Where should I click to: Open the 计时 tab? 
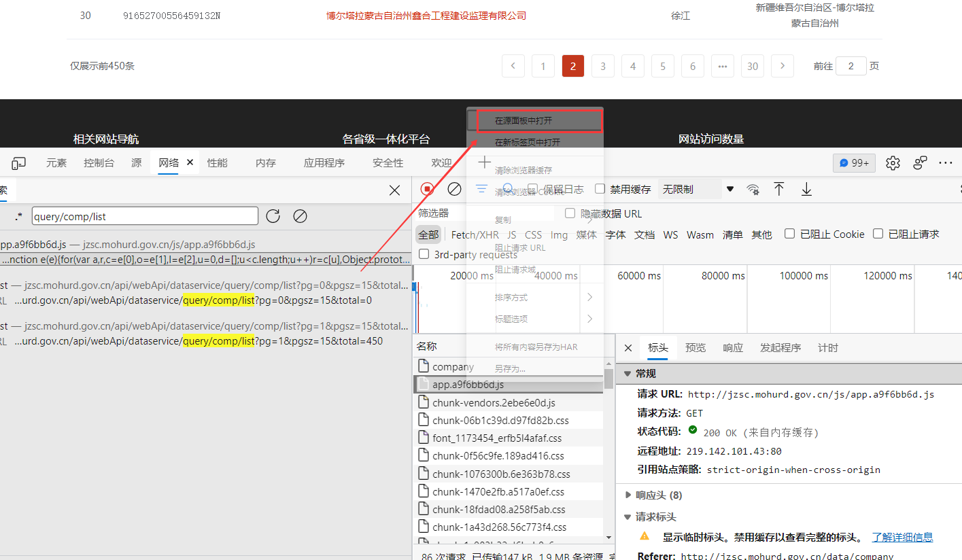[x=828, y=348]
